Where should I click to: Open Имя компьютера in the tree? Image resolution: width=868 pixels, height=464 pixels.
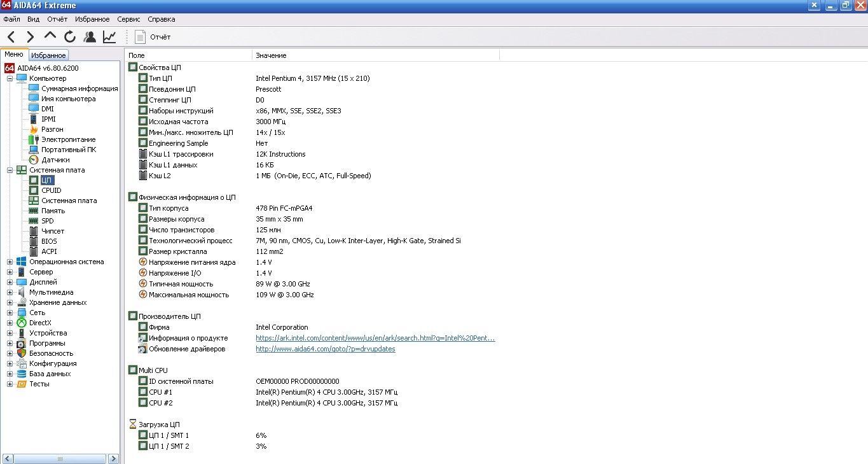[69, 99]
